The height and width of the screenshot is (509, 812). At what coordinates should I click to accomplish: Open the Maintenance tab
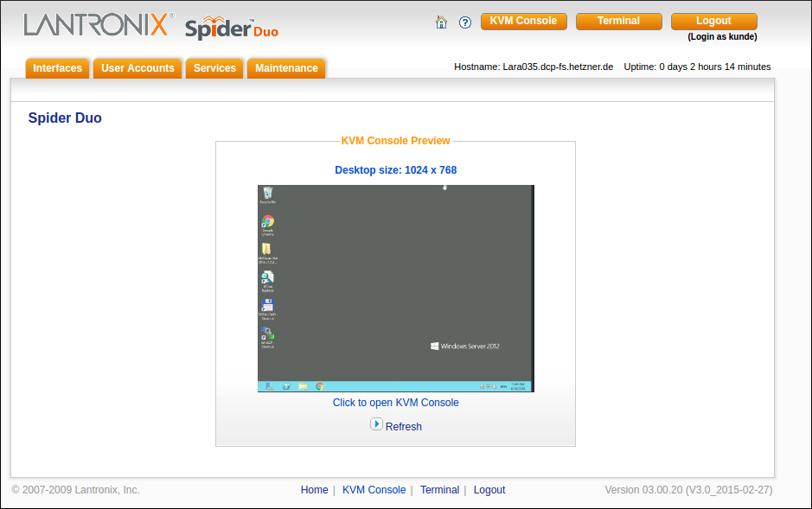pyautogui.click(x=286, y=68)
